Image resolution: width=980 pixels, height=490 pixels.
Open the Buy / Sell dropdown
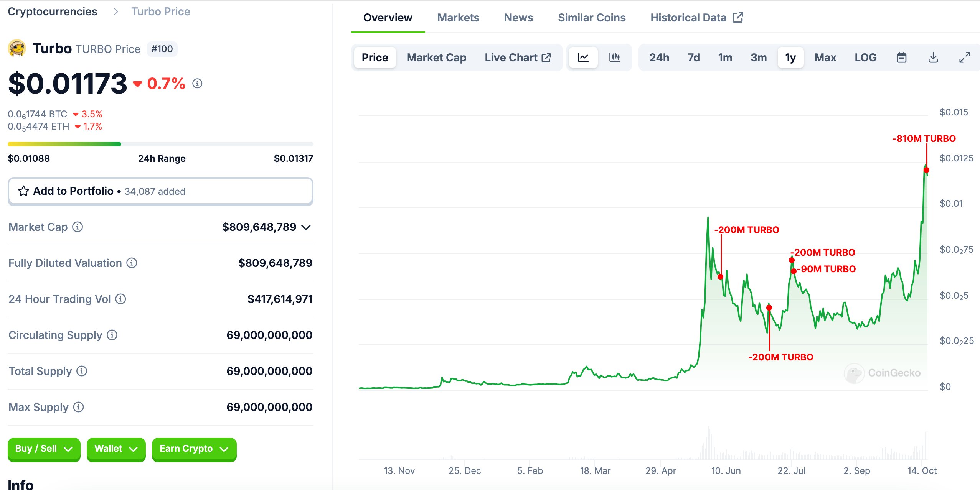(x=44, y=449)
